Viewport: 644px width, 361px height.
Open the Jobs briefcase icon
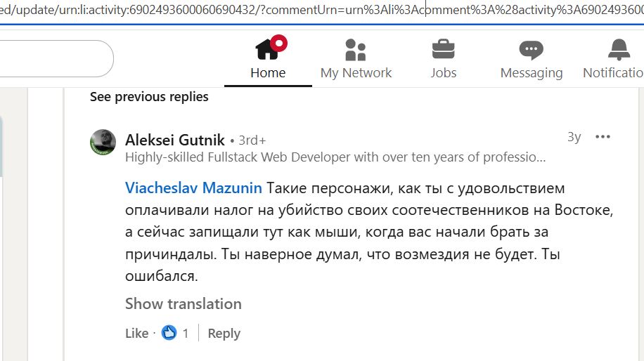443,49
